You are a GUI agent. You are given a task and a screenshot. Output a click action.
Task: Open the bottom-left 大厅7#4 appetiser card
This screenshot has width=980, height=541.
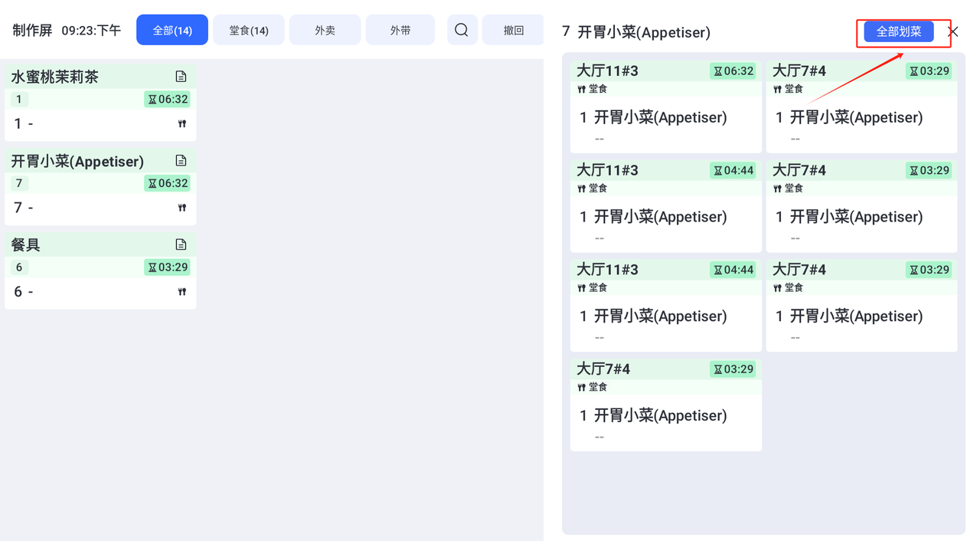[666, 405]
